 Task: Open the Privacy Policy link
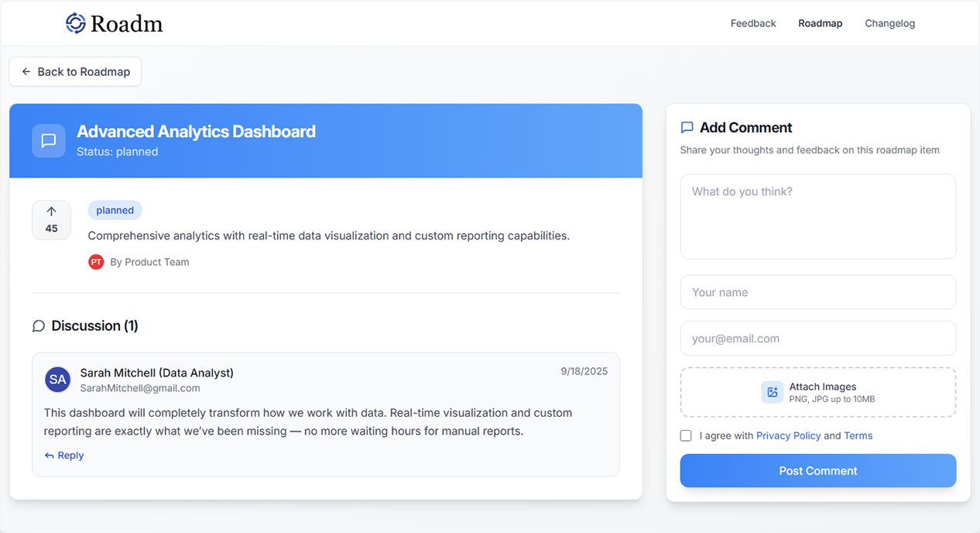click(788, 435)
